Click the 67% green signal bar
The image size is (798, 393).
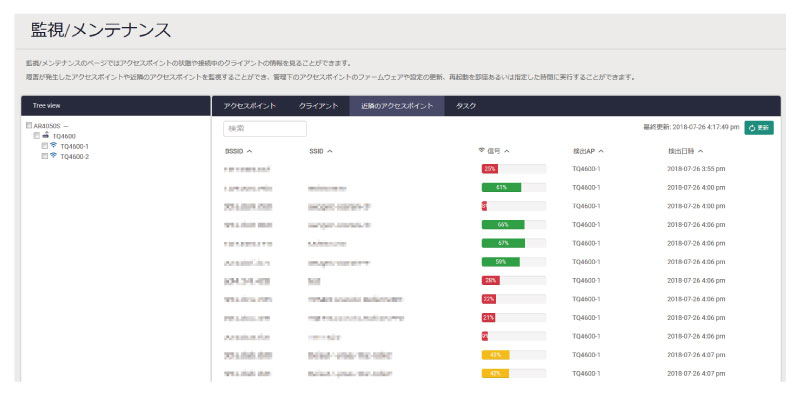coord(503,243)
